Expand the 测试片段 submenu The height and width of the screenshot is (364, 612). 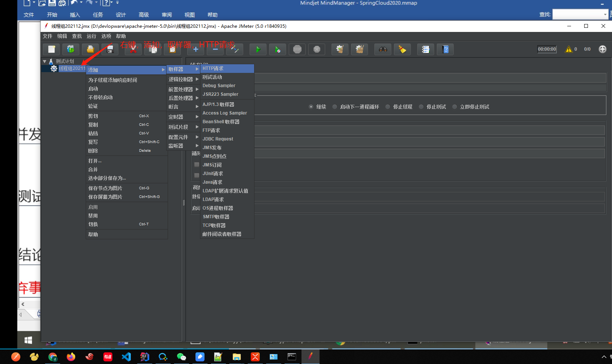(x=183, y=127)
